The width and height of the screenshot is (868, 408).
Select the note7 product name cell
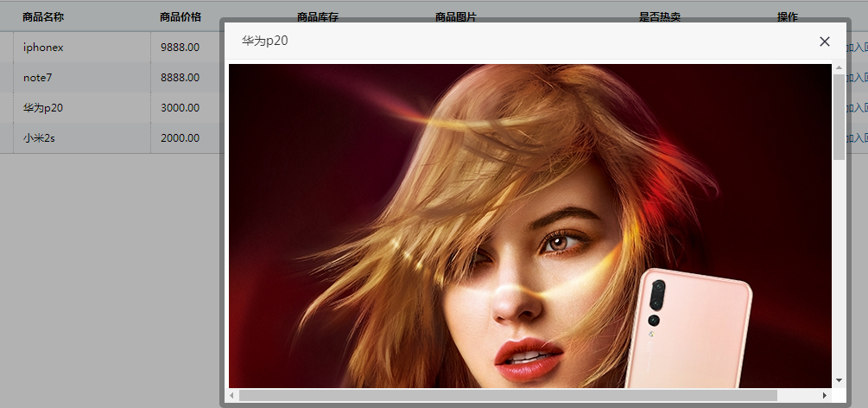[38, 78]
